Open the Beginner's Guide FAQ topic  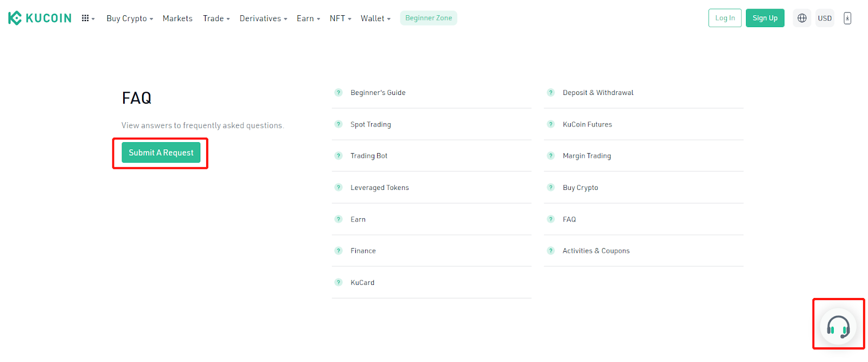378,93
